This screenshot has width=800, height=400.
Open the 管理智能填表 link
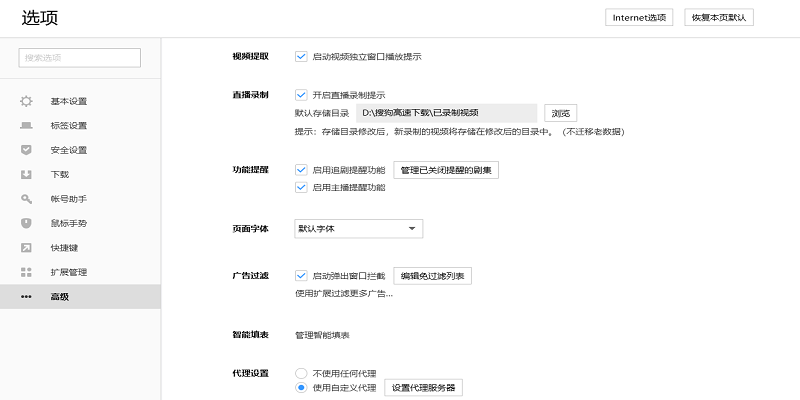coord(322,335)
